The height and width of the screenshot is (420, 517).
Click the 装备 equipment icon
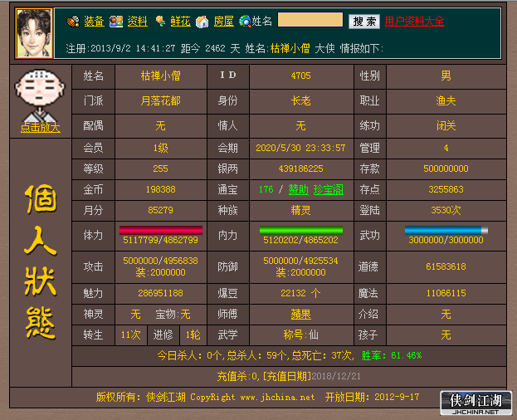tap(73, 22)
